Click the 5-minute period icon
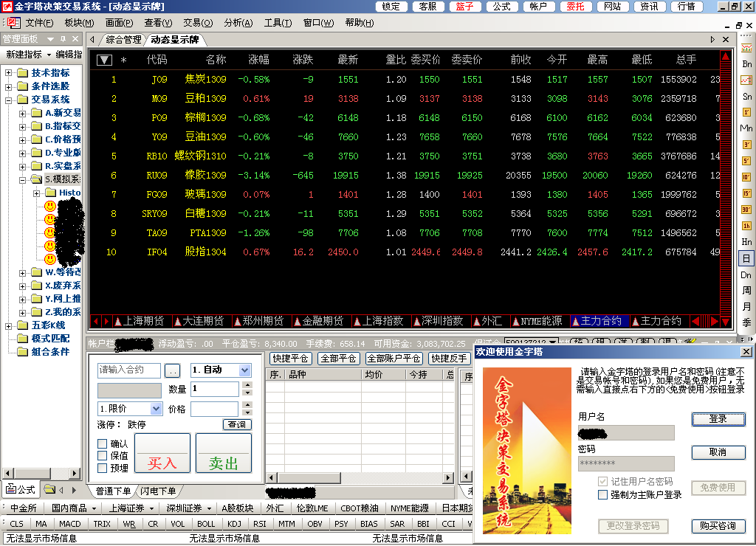The height and width of the screenshot is (546, 756). (x=746, y=161)
